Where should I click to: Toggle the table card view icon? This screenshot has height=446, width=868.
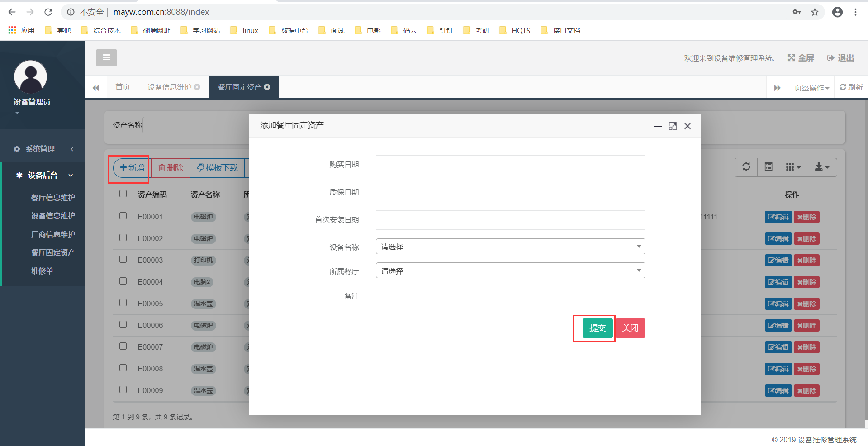(x=768, y=167)
